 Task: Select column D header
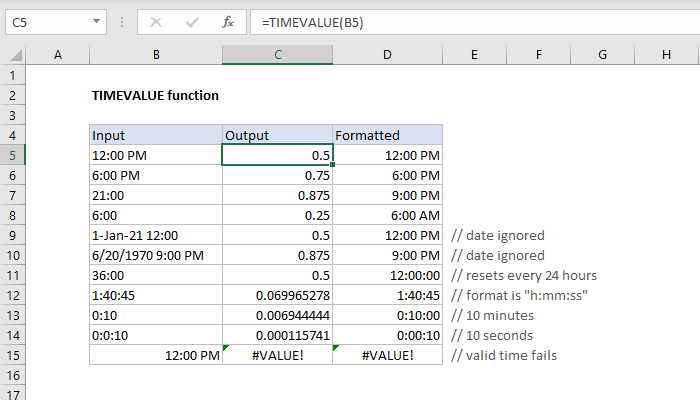(388, 55)
